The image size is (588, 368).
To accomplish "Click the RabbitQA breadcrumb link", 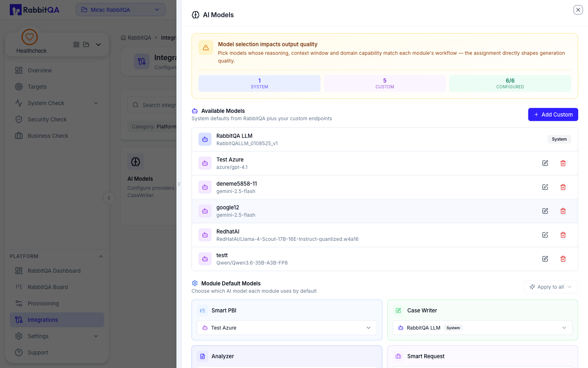I will click(x=136, y=38).
